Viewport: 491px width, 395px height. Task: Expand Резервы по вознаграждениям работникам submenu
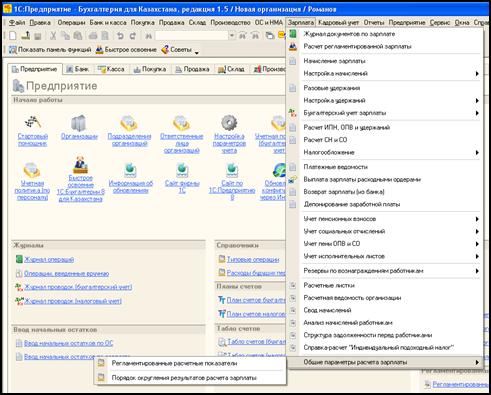pyautogui.click(x=477, y=271)
